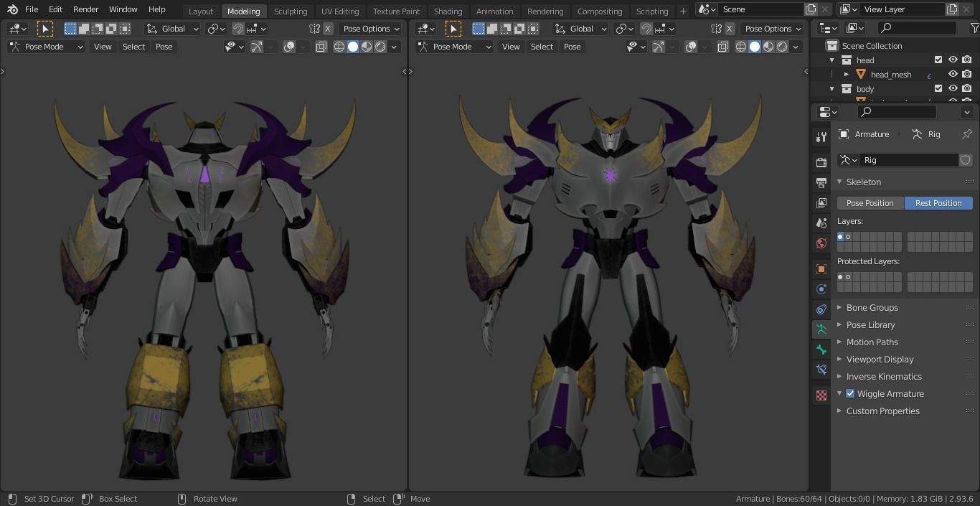Click the outliner filter funnel icon
980x506 pixels.
point(974,28)
